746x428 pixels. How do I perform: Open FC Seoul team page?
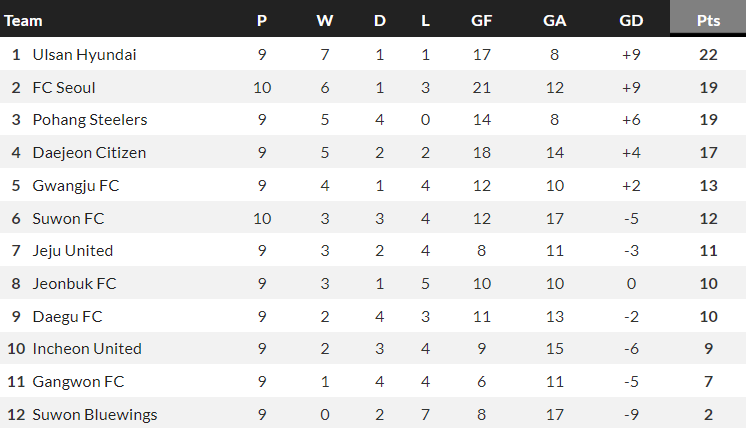tap(64, 87)
